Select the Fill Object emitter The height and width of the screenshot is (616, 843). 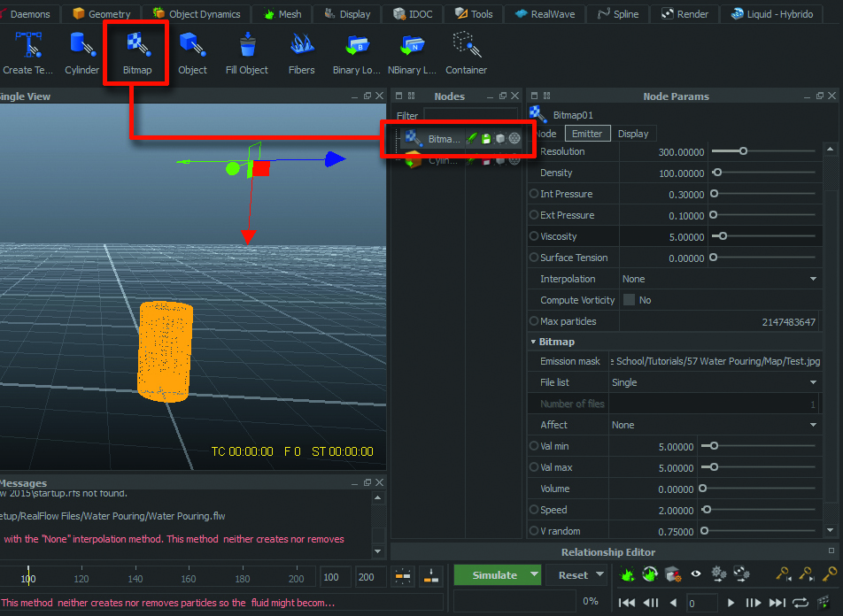tap(247, 53)
